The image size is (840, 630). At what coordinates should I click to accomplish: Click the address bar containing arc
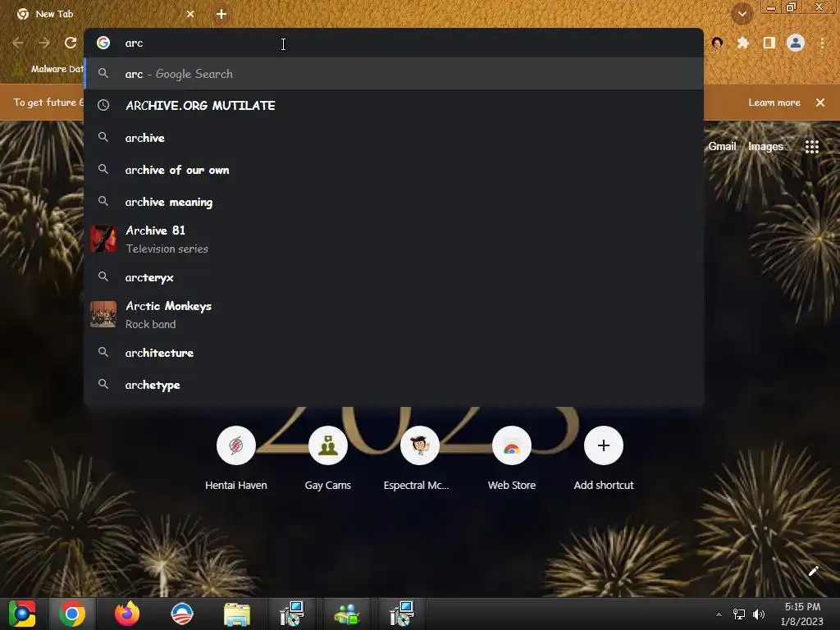pos(394,43)
